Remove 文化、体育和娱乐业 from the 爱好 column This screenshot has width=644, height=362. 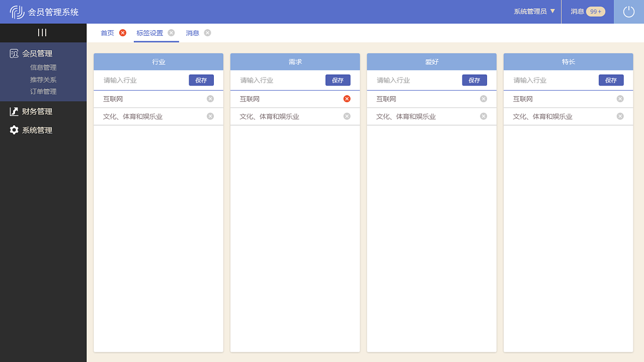(483, 116)
